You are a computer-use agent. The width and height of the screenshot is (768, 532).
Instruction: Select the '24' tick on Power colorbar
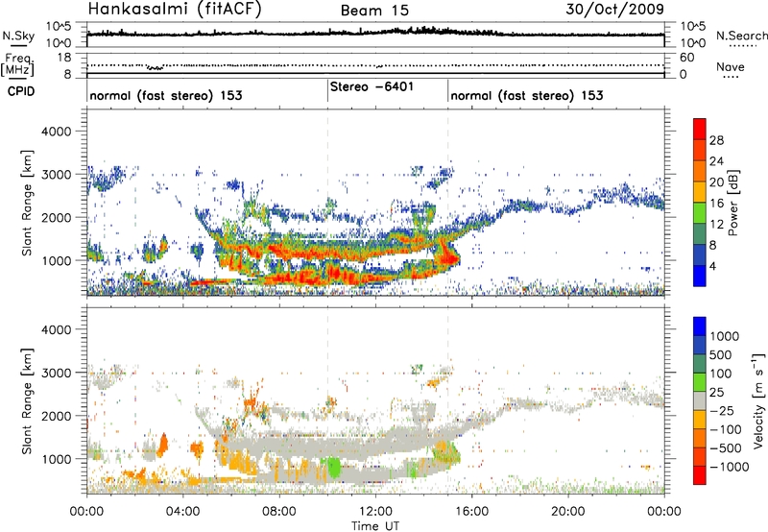point(716,161)
